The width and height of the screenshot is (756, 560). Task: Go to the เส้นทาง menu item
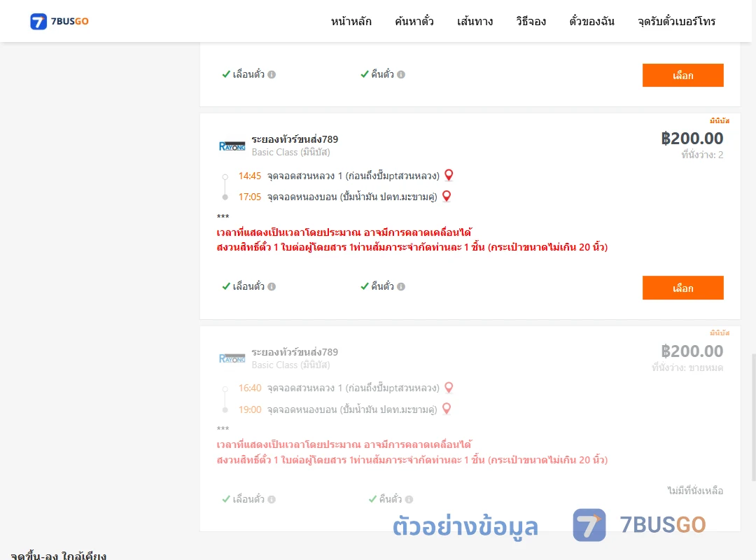coord(475,21)
